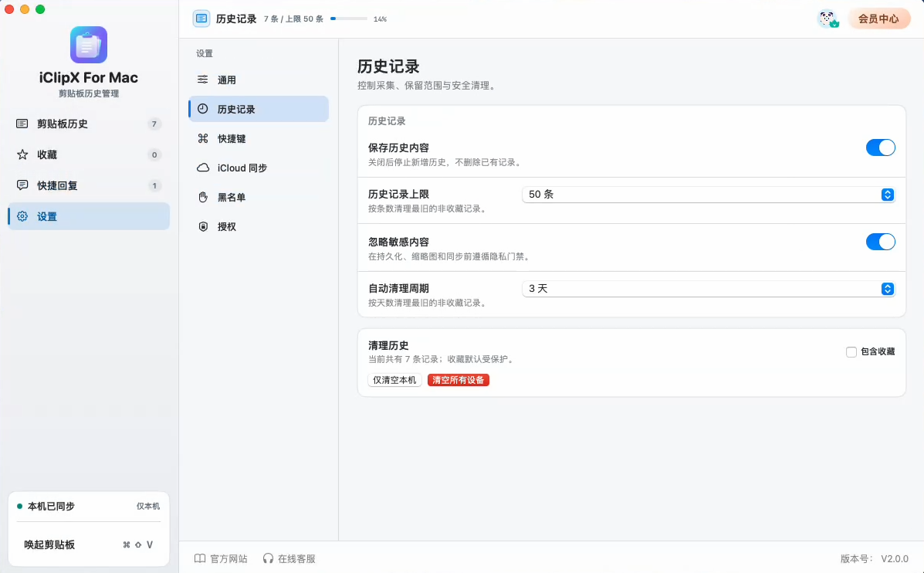Switch to the 授权 settings tab
The width and height of the screenshot is (924, 573).
pyautogui.click(x=259, y=226)
